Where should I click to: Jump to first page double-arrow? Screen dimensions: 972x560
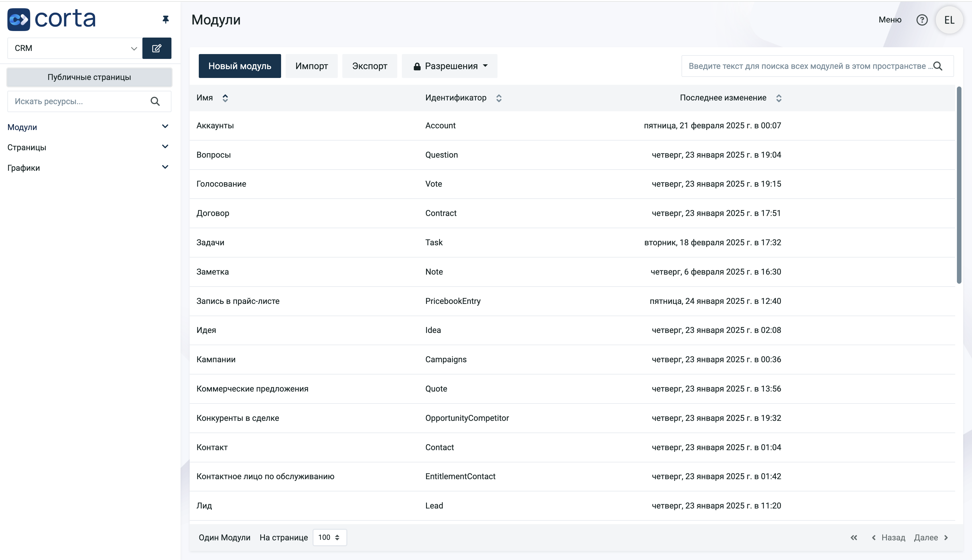point(854,537)
